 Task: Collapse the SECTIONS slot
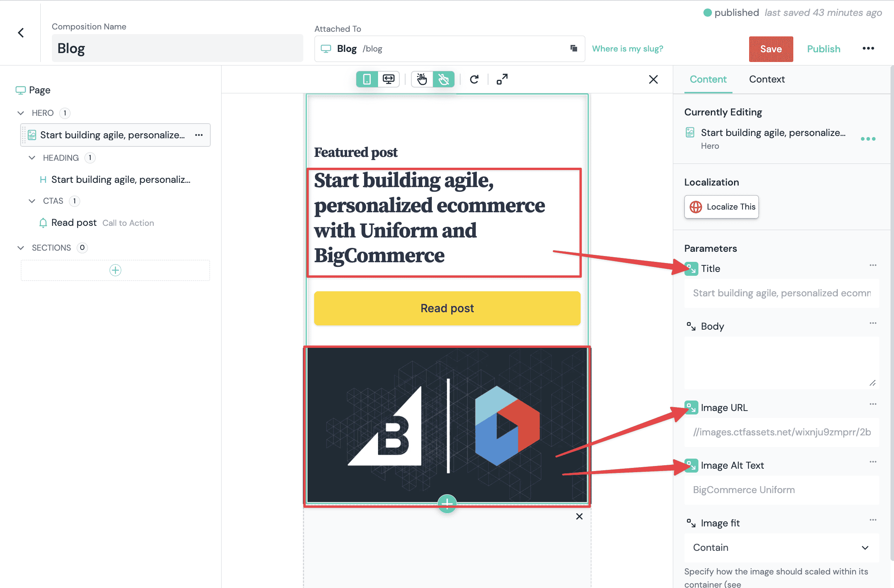(21, 248)
